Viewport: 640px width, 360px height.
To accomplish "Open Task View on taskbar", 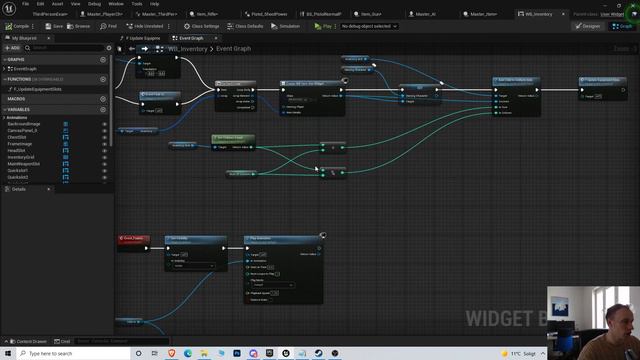I will coord(155,353).
